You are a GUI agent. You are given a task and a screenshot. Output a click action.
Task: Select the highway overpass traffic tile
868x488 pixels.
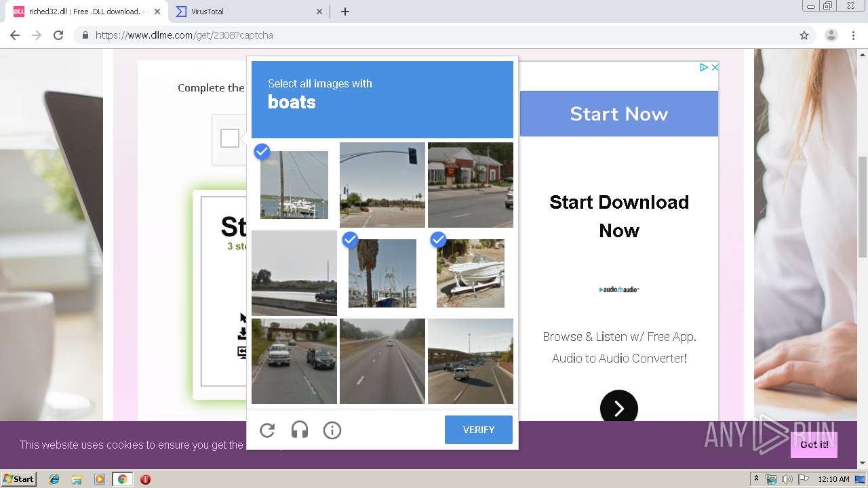click(471, 361)
